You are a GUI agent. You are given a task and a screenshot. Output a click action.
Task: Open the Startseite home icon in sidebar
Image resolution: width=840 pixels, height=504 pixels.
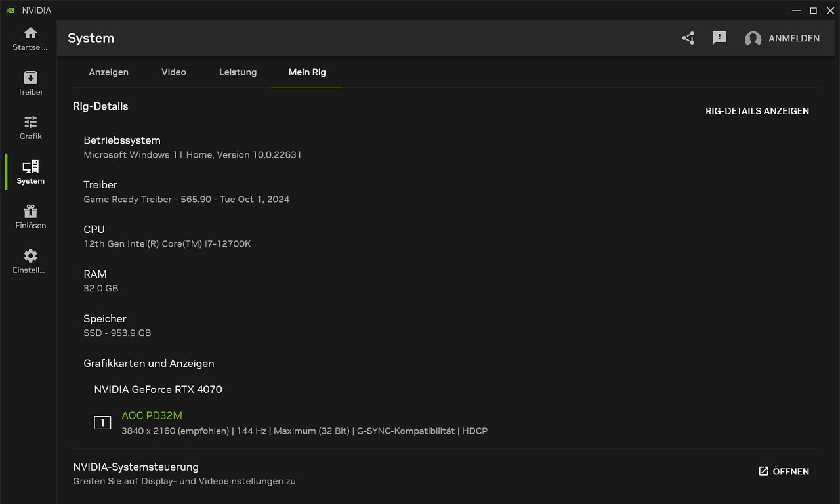point(30,33)
